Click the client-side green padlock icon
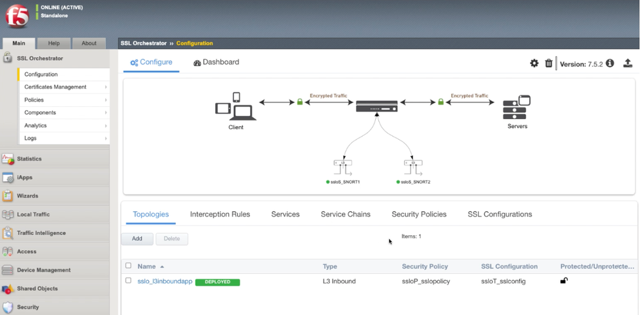Viewport: 644px width, 315px height. (300, 101)
